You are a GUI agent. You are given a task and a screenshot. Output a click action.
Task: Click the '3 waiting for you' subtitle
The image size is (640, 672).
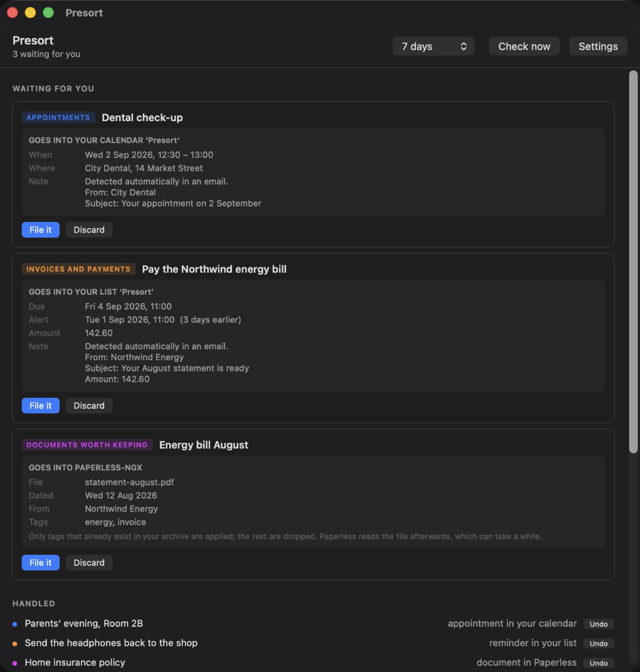click(47, 54)
